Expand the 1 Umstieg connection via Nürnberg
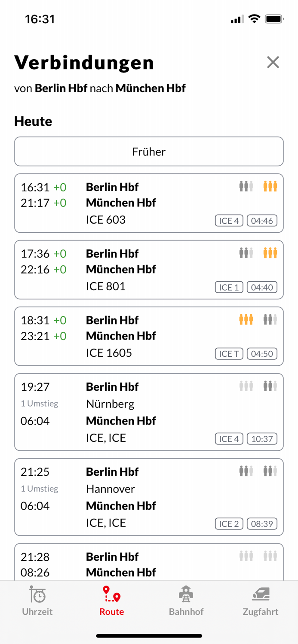The height and width of the screenshot is (644, 298). pyautogui.click(x=149, y=412)
